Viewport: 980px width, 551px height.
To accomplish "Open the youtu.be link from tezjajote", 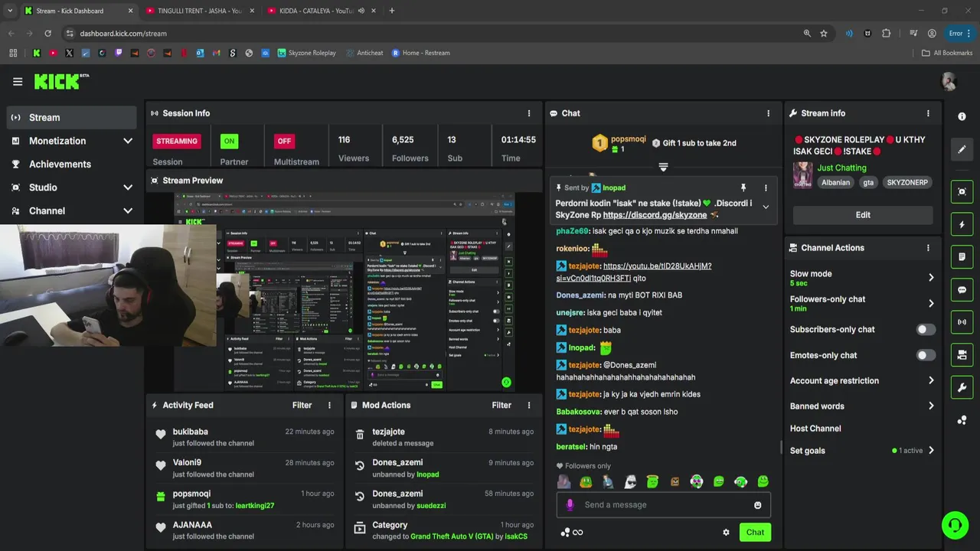I will (x=634, y=272).
